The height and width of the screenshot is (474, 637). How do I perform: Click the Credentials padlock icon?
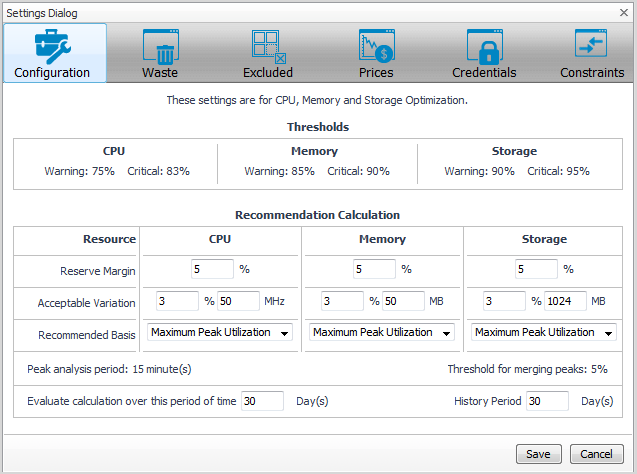pyautogui.click(x=484, y=46)
